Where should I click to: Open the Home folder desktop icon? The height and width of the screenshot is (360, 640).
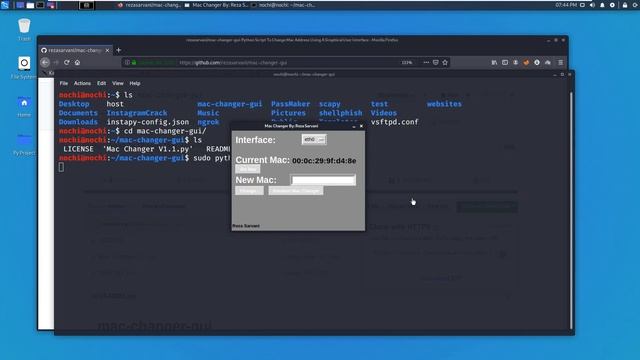tap(24, 106)
